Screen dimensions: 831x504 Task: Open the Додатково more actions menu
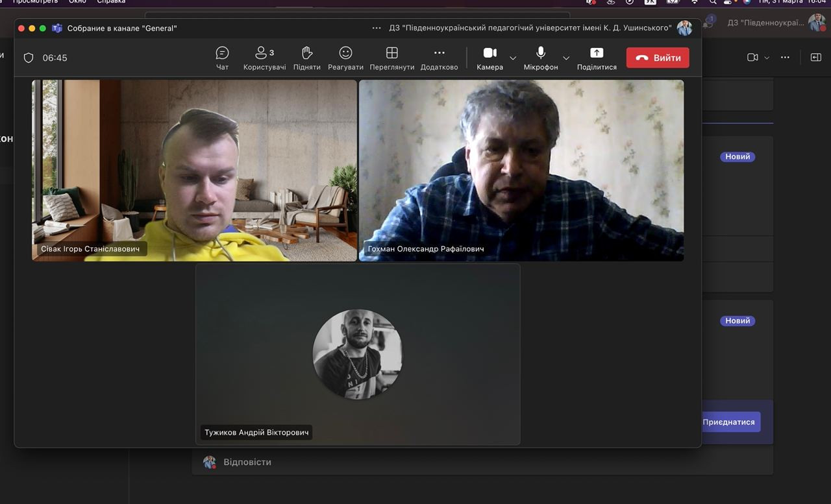(x=439, y=58)
